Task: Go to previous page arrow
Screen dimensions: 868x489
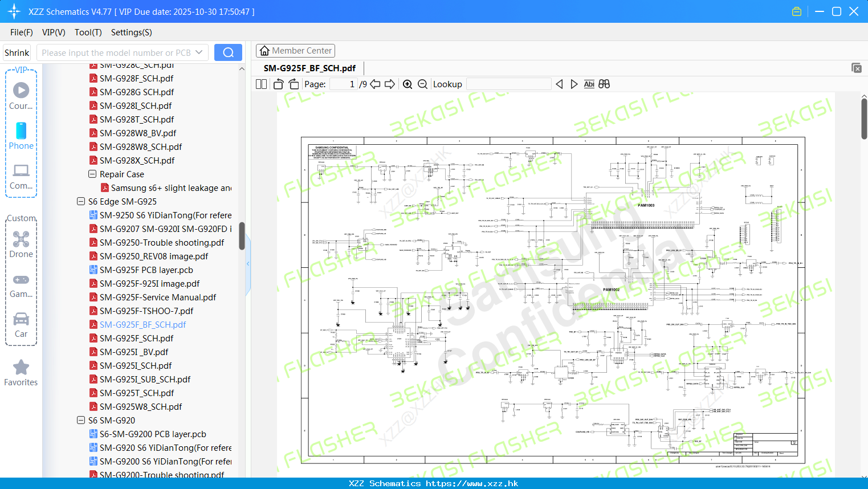Action: 375,84
